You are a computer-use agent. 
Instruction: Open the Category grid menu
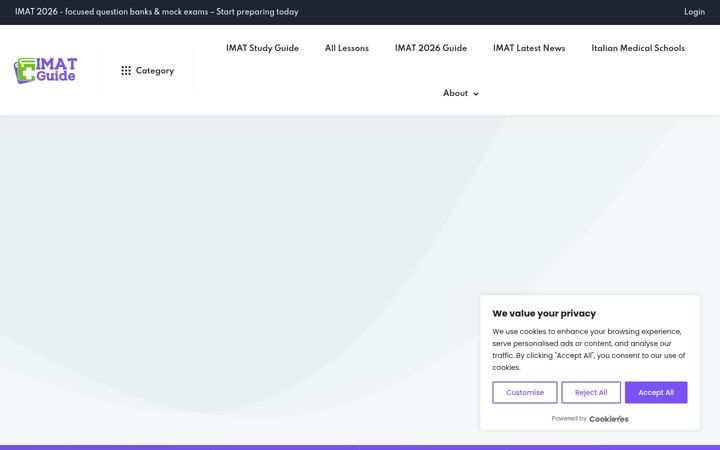click(x=147, y=71)
